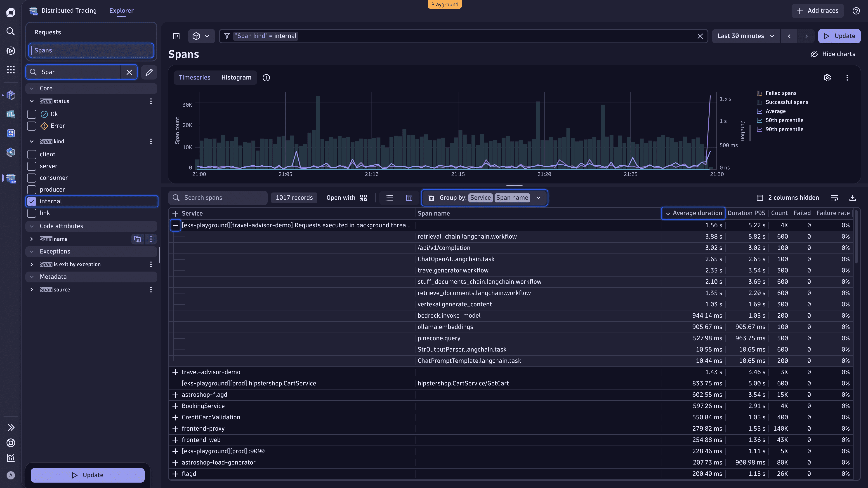Hide charts using the eye toggle
Image resolution: width=868 pixels, height=488 pixels.
833,54
